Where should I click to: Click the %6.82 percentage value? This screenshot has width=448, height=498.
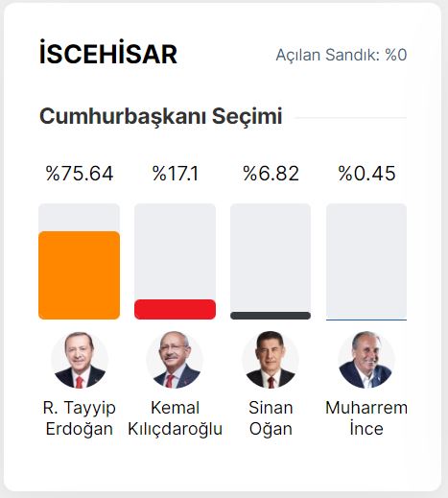(x=271, y=174)
